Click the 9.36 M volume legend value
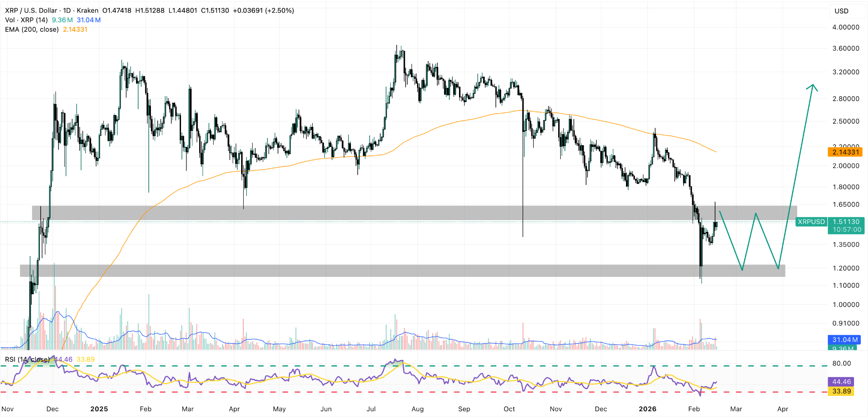Viewport: 868px width, 417px height. point(62,20)
